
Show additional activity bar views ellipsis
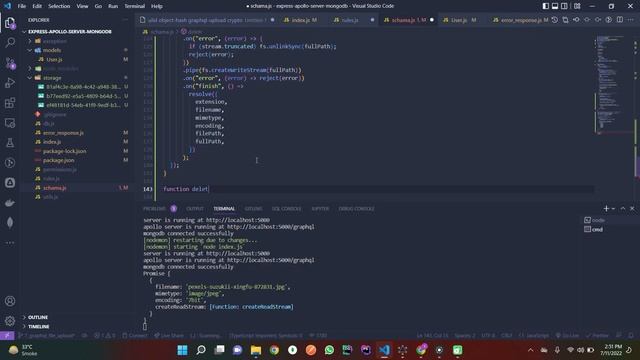click(10, 242)
